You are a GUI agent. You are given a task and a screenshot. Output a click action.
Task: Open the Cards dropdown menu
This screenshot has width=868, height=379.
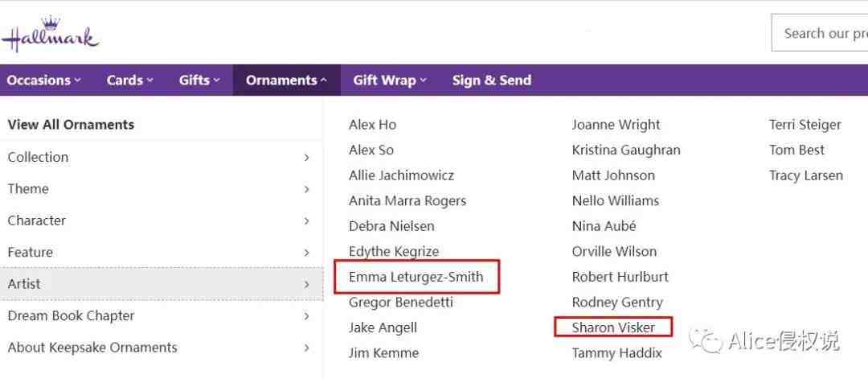130,80
